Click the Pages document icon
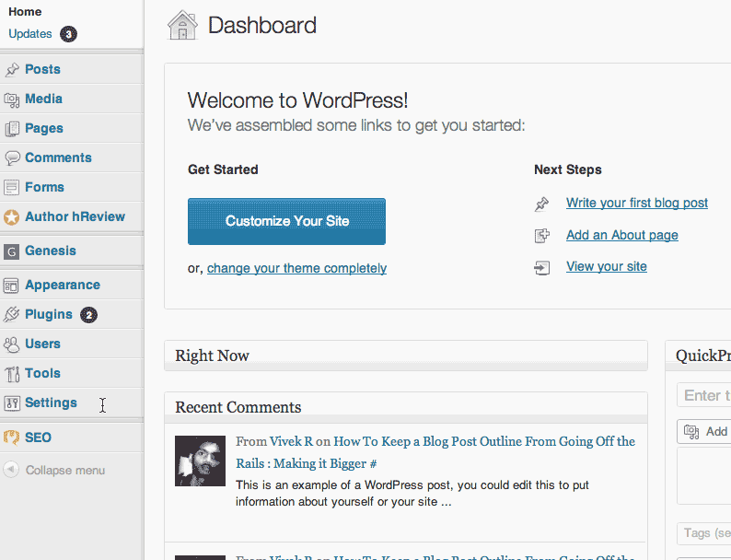This screenshot has width=731, height=560. coord(12,129)
